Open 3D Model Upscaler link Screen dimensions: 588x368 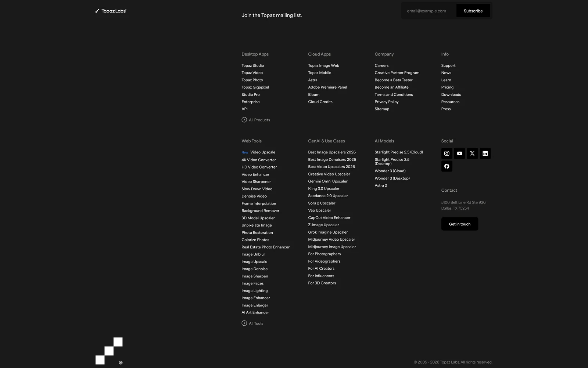click(258, 218)
